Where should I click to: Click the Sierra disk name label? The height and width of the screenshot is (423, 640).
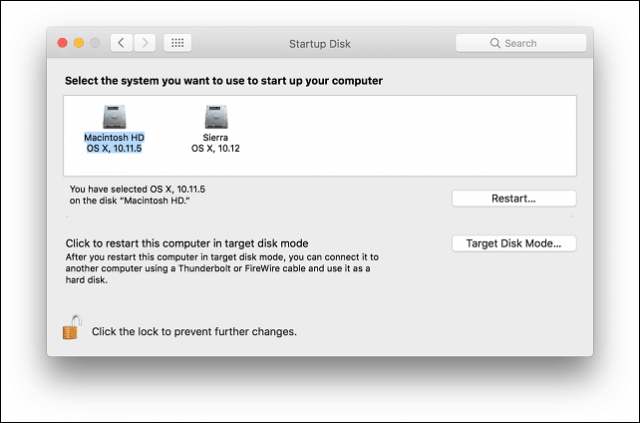216,138
